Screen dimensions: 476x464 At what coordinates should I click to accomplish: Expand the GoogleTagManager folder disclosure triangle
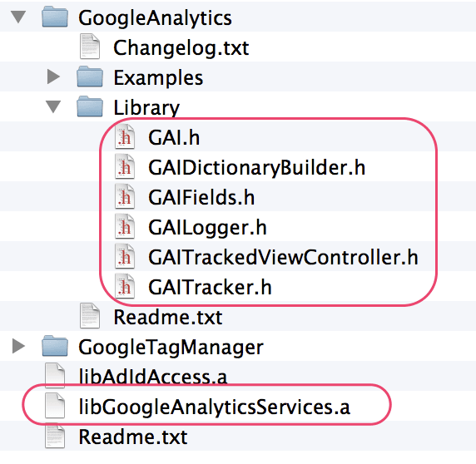18,346
